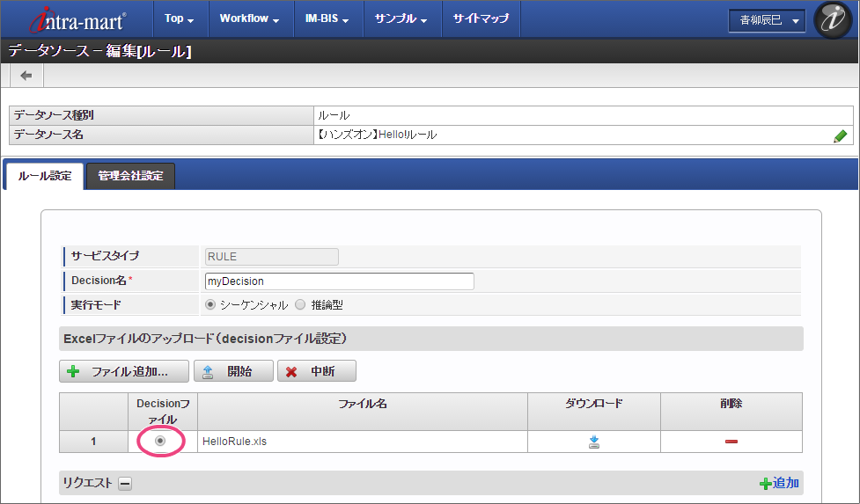The width and height of the screenshot is (860, 504).
Task: Open the round info icon at top right
Action: tap(833, 19)
